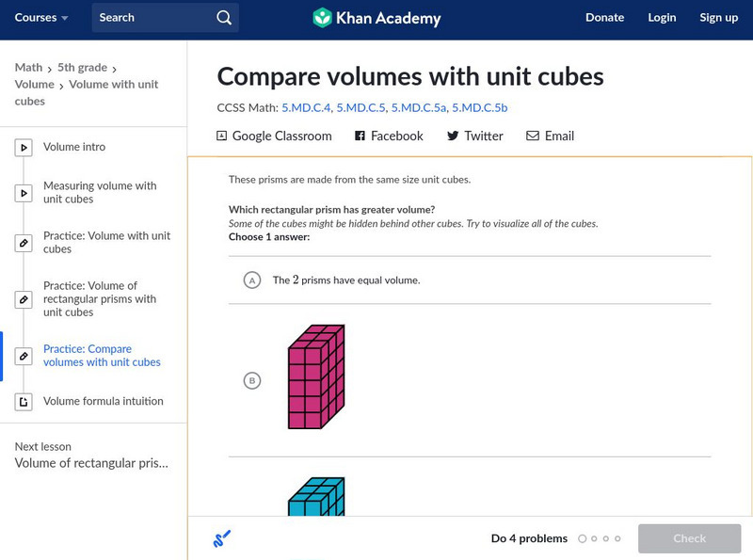The image size is (753, 560).
Task: Open Volume formula intuition article
Action: click(x=103, y=401)
